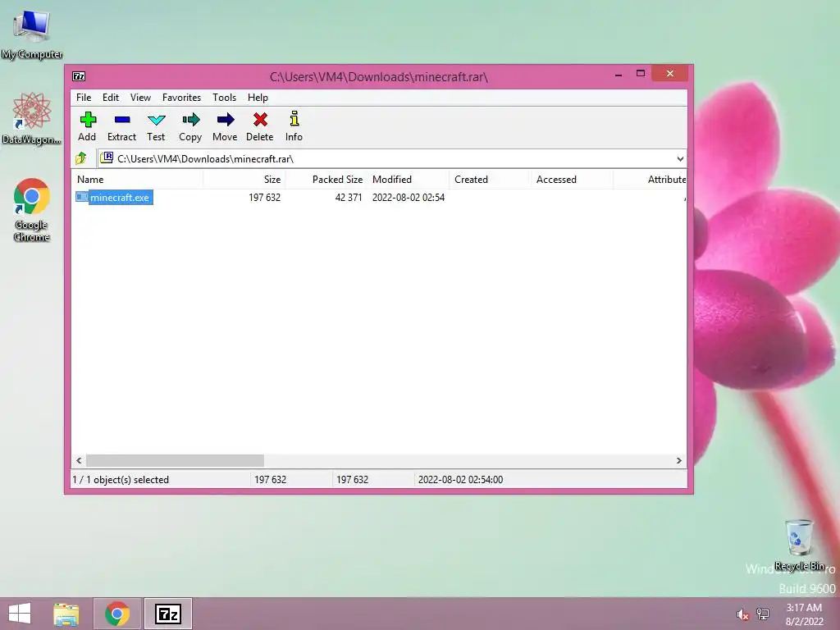Sort by Attributes column header
This screenshot has height=630, width=840.
point(651,180)
